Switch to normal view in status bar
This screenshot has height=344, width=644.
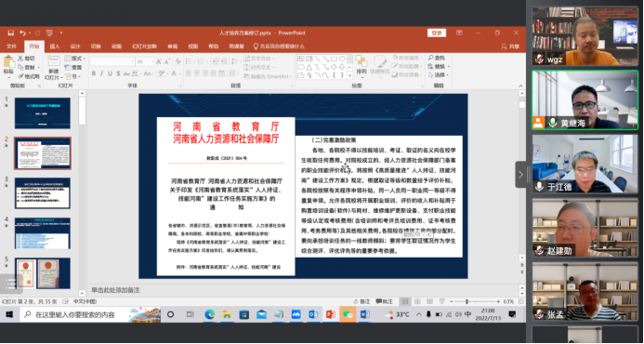[405, 301]
